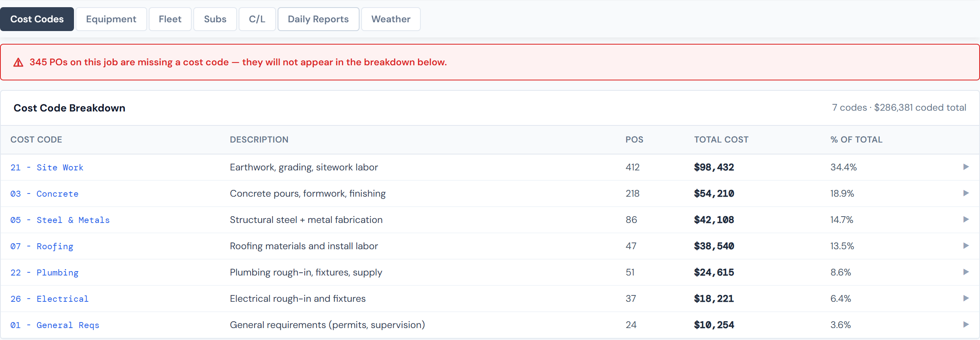Select the Subs tab
The width and height of the screenshot is (980, 340).
[x=215, y=19]
